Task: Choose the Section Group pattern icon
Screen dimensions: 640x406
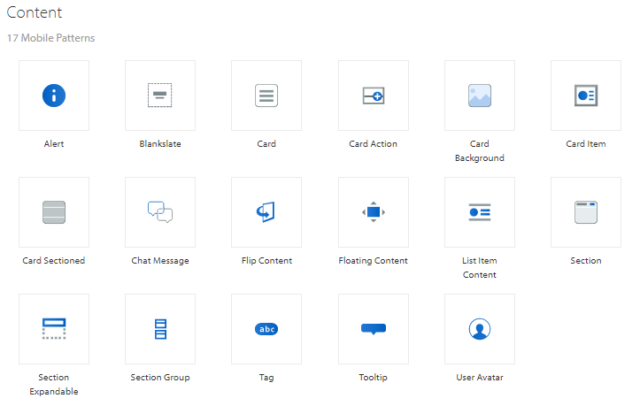Action: pyautogui.click(x=160, y=329)
